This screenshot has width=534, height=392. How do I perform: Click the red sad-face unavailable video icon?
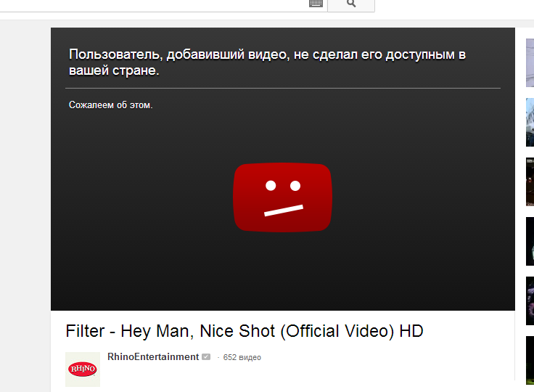click(x=283, y=197)
